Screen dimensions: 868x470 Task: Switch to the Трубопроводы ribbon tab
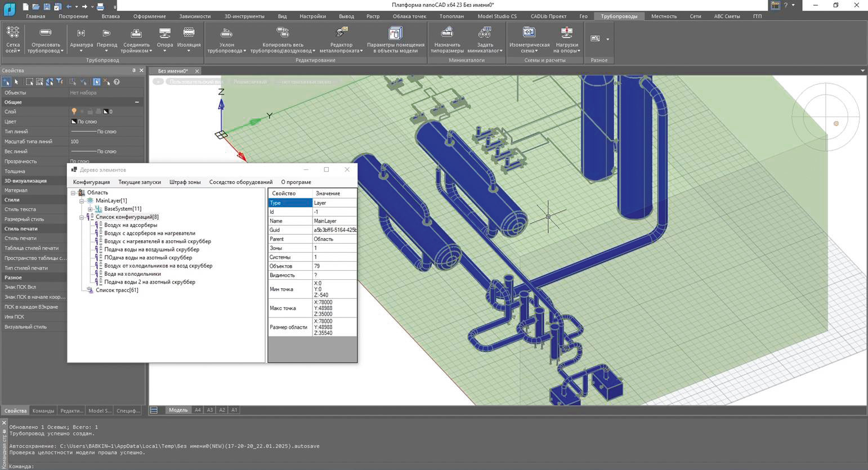point(619,16)
